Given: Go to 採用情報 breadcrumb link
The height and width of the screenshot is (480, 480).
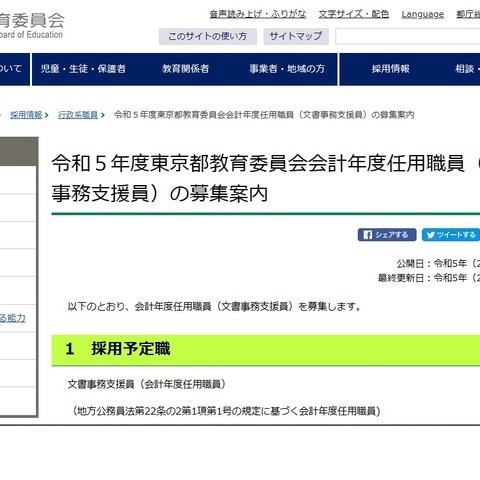Looking at the screenshot, I should tap(26, 115).
